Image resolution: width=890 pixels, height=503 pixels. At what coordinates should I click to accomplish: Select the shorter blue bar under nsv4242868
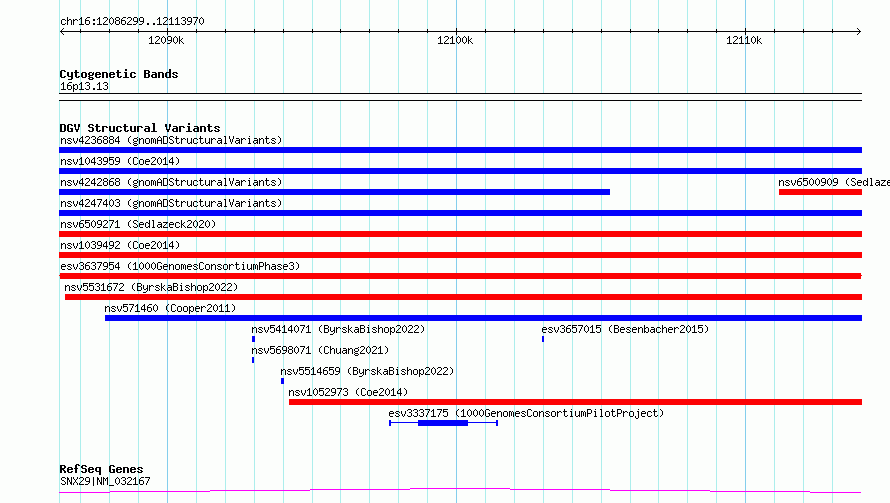[x=334, y=192]
